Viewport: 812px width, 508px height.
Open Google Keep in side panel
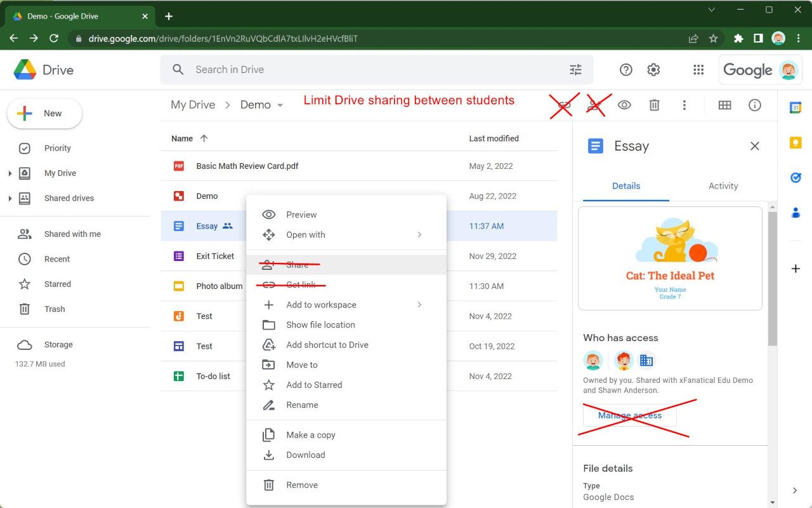pyautogui.click(x=796, y=143)
